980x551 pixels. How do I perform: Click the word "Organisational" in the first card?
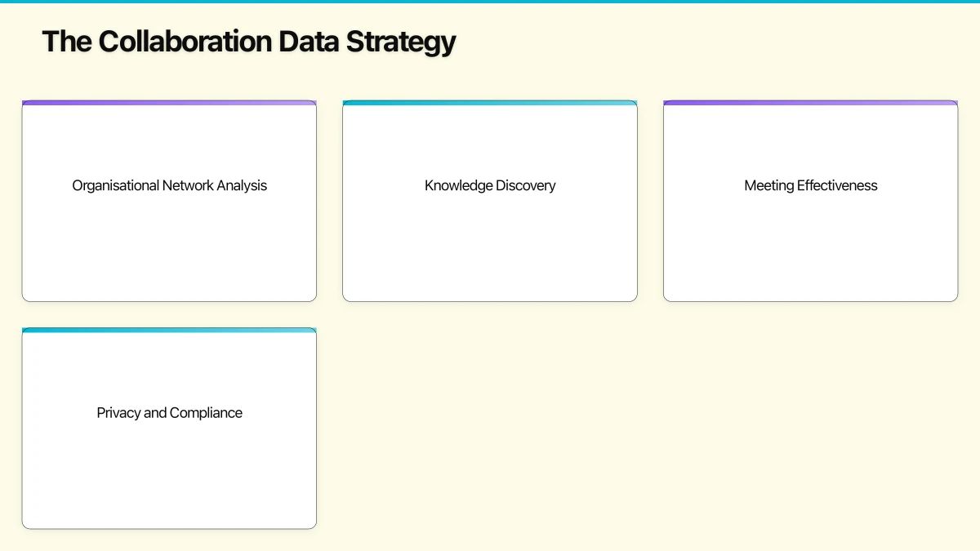115,186
